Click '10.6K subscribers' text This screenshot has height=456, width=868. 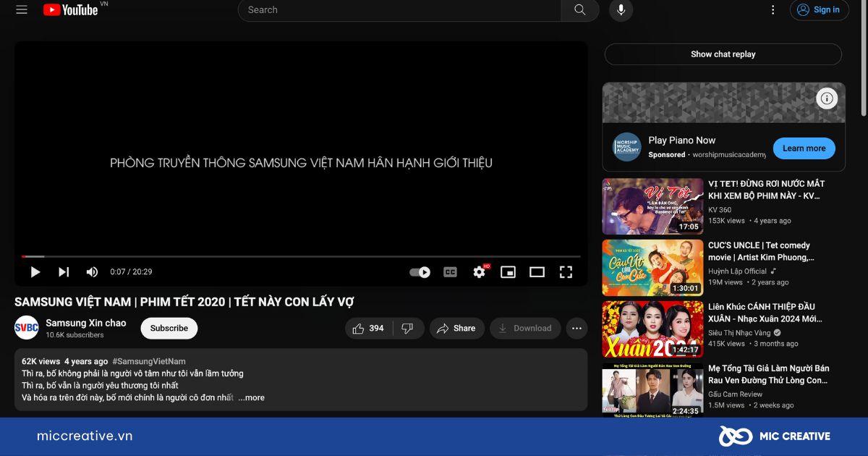point(76,335)
